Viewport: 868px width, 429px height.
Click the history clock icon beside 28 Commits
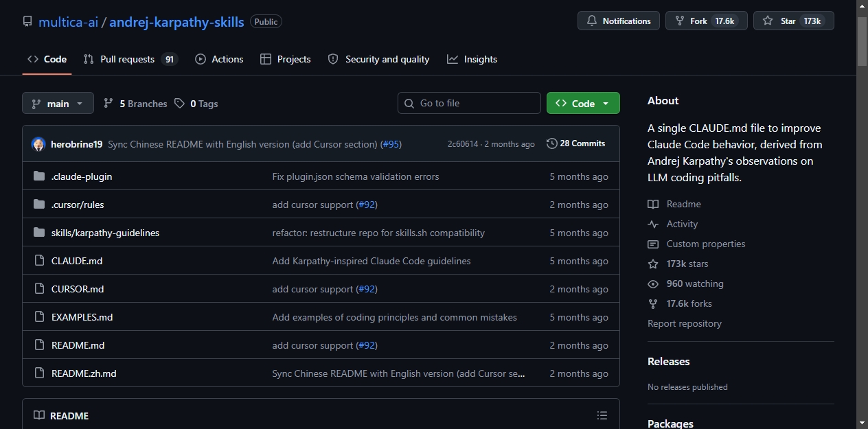pyautogui.click(x=551, y=143)
